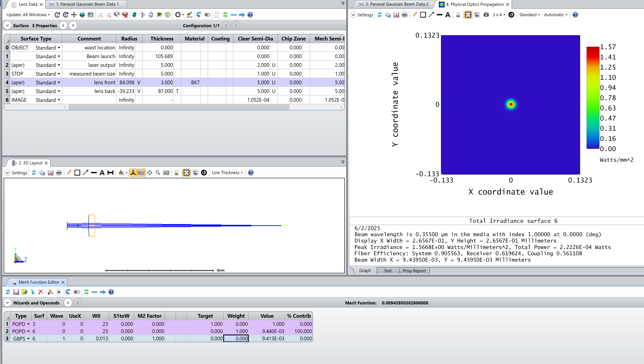This screenshot has height=364, width=644.
Task: Click the red X delete-layers icon
Action: point(125,15)
